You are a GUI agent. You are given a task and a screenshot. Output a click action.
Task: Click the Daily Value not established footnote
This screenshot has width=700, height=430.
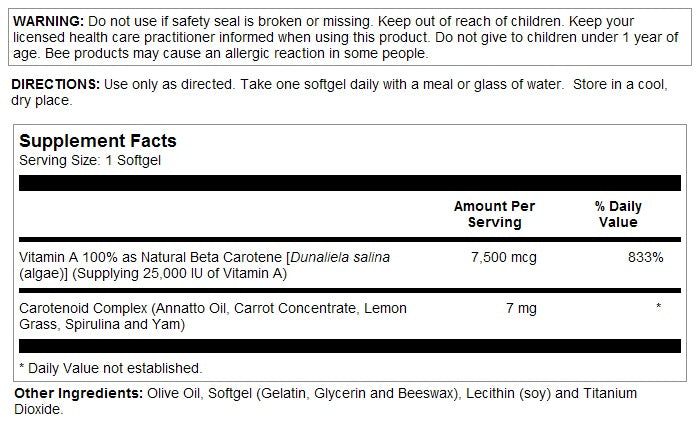[x=110, y=368]
